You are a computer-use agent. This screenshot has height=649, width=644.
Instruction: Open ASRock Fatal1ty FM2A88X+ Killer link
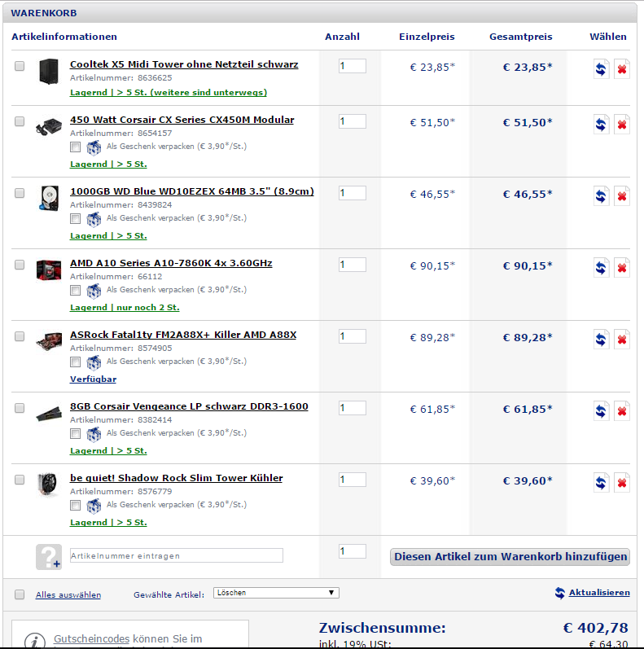tap(183, 335)
